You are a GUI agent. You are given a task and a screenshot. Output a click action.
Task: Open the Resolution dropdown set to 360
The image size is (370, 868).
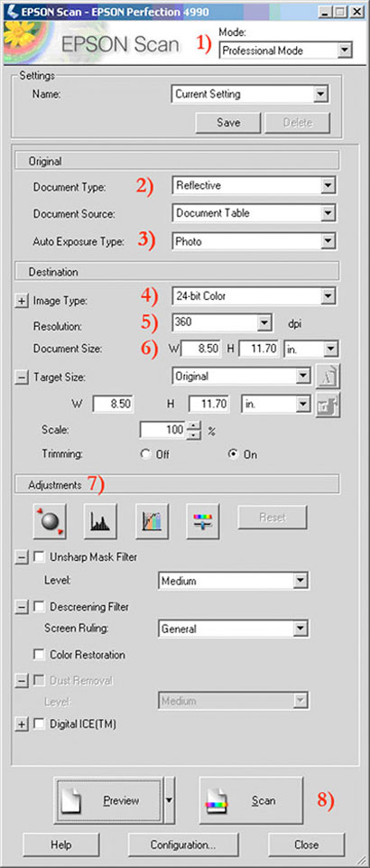point(222,322)
